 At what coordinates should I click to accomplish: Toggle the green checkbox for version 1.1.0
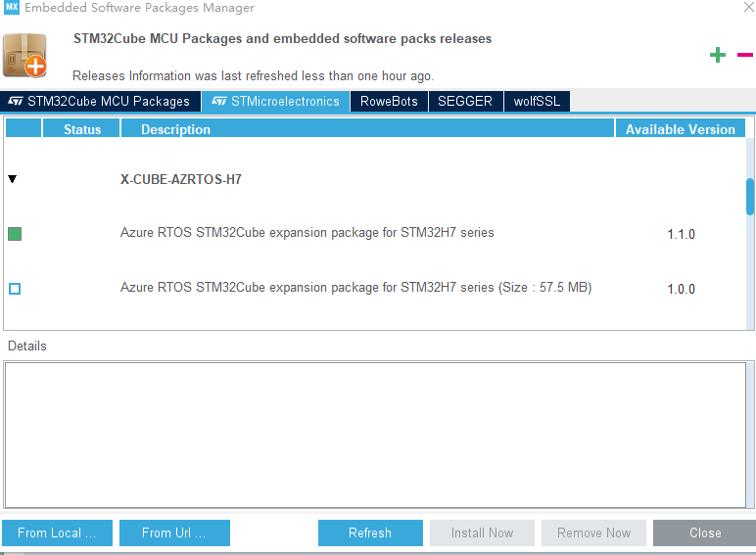[x=15, y=234]
